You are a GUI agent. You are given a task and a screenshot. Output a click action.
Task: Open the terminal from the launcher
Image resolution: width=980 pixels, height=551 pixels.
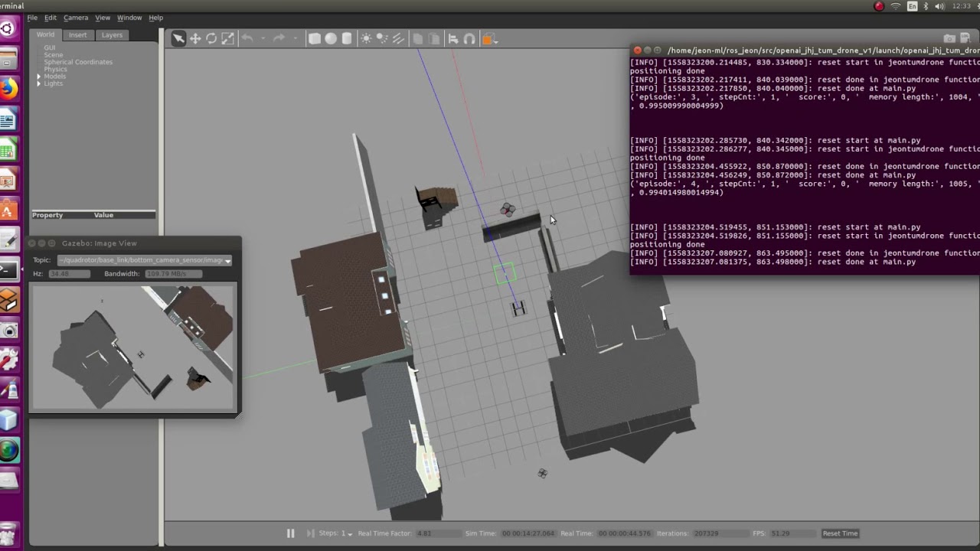8,269
